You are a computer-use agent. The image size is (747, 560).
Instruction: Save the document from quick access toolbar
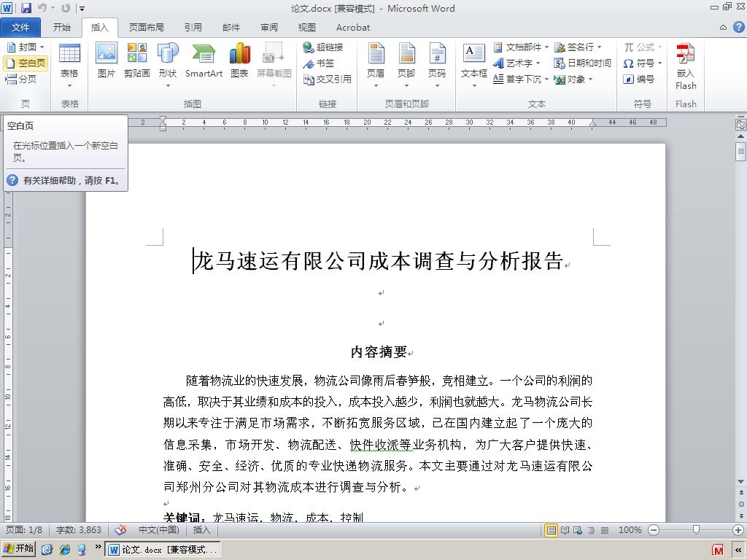[26, 7]
